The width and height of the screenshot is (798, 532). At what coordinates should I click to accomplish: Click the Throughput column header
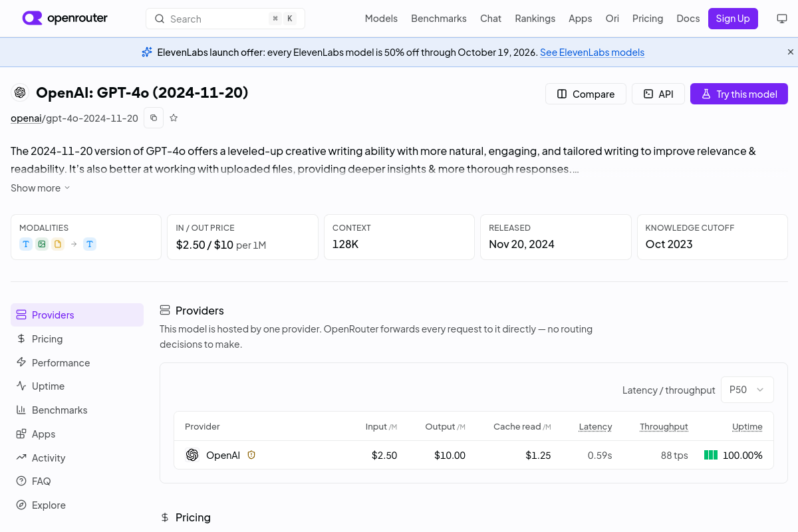click(x=664, y=426)
